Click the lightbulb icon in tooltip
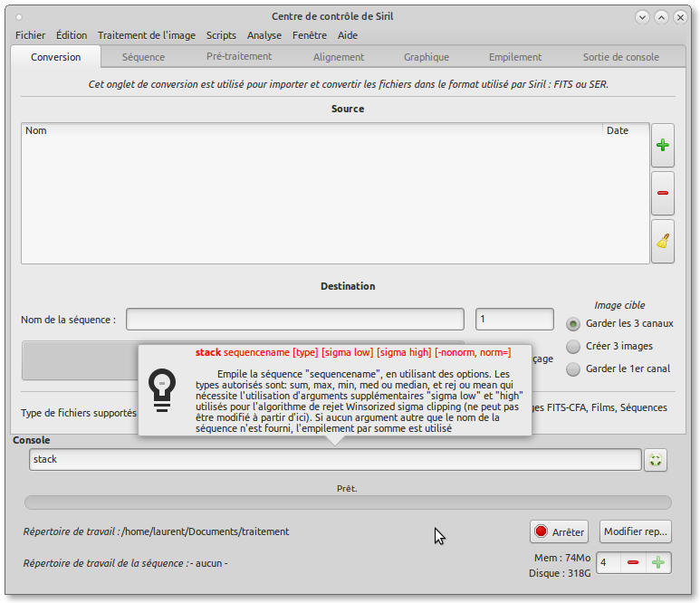 click(x=161, y=390)
